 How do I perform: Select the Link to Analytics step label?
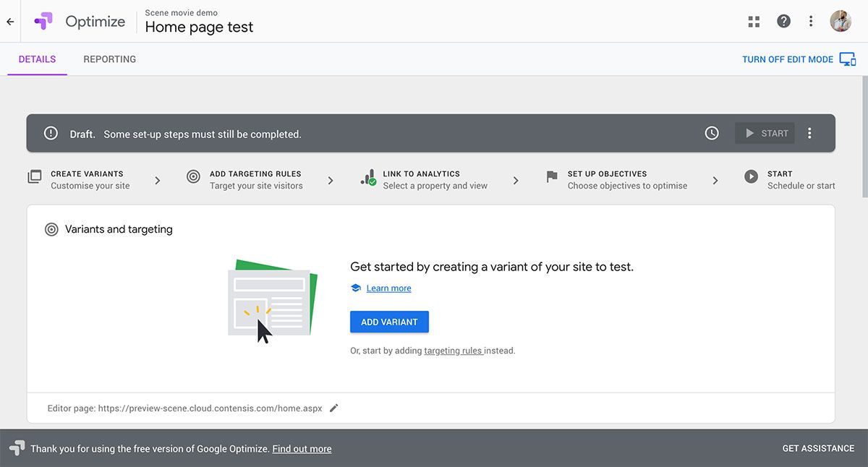pyautogui.click(x=422, y=173)
